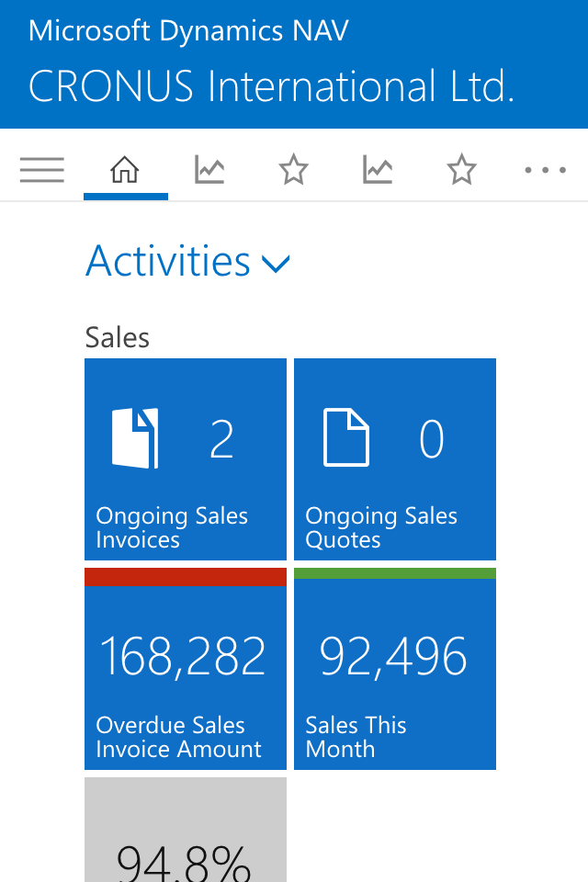Click the Microsoft Dynamics NAV header text

pos(188,30)
